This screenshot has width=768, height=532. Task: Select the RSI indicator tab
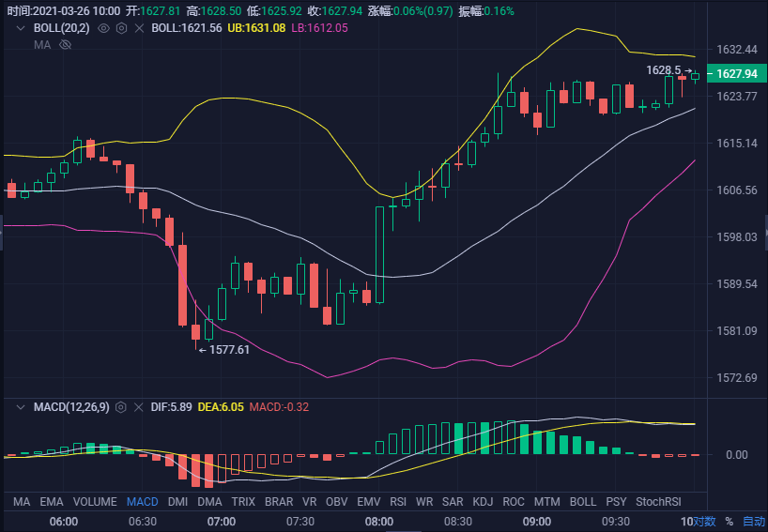click(398, 502)
